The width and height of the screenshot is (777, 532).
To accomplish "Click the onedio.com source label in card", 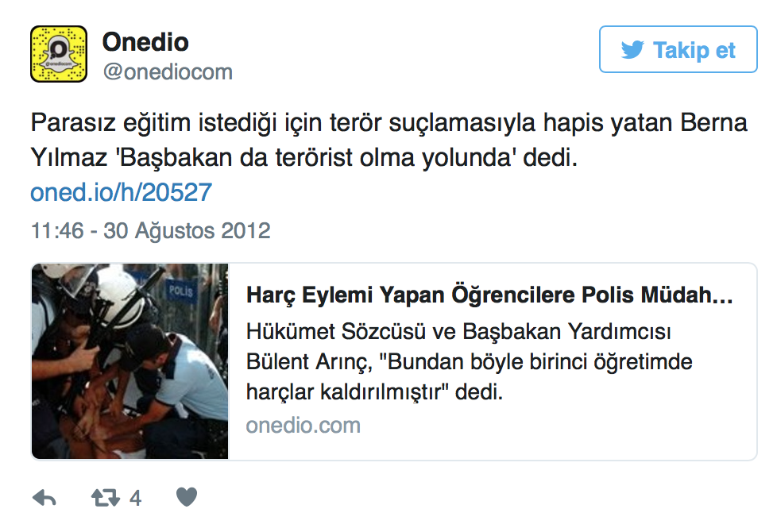I will pyautogui.click(x=303, y=426).
